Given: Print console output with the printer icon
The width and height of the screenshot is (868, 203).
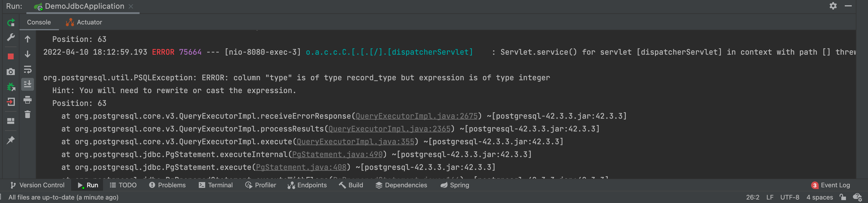Looking at the screenshot, I should click(28, 100).
